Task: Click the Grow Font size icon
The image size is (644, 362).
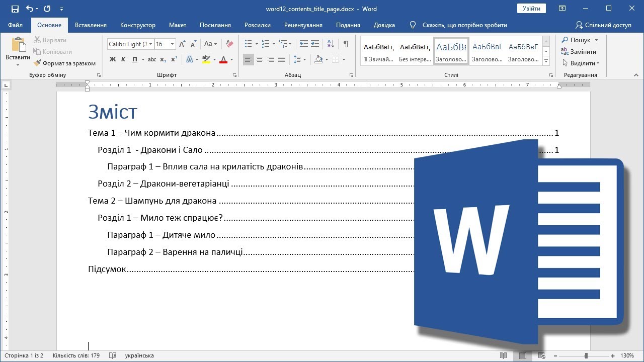Action: pyautogui.click(x=182, y=44)
